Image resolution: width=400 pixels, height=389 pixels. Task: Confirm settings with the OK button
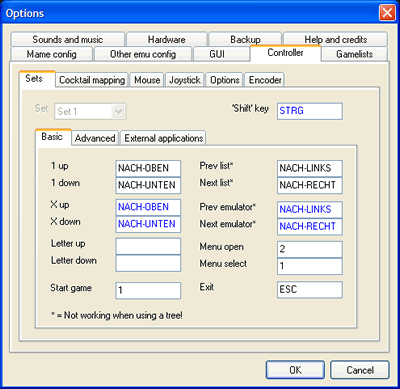point(295,370)
